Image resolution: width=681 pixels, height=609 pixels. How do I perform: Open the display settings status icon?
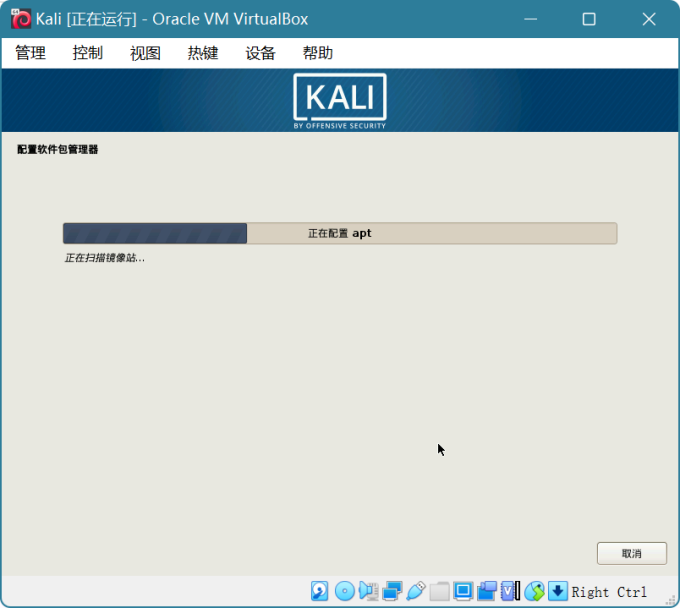(x=463, y=591)
